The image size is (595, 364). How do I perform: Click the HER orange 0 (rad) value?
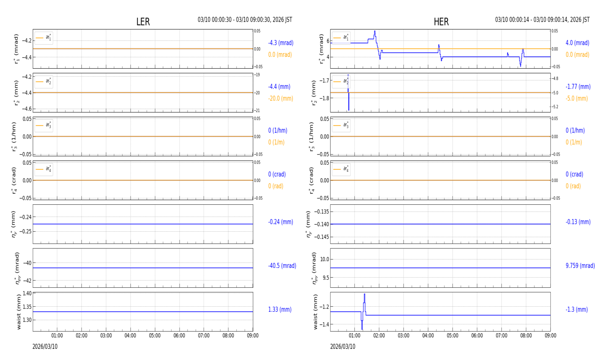[x=573, y=186]
